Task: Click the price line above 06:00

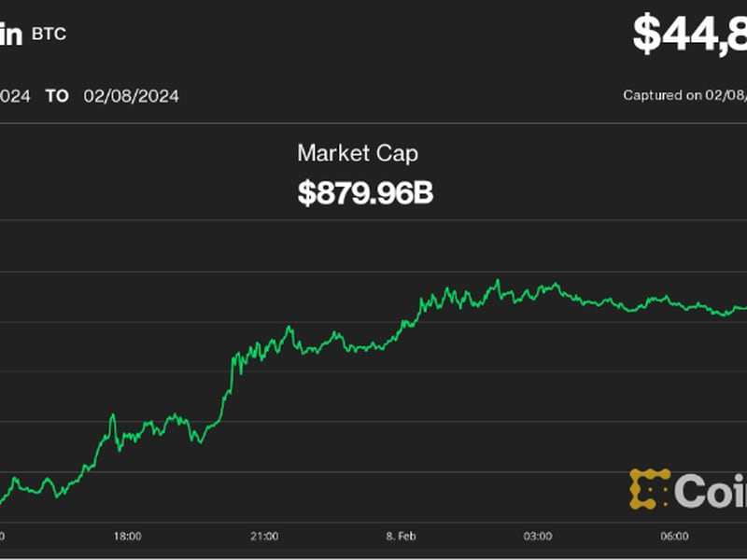Action: pyautogui.click(x=674, y=302)
